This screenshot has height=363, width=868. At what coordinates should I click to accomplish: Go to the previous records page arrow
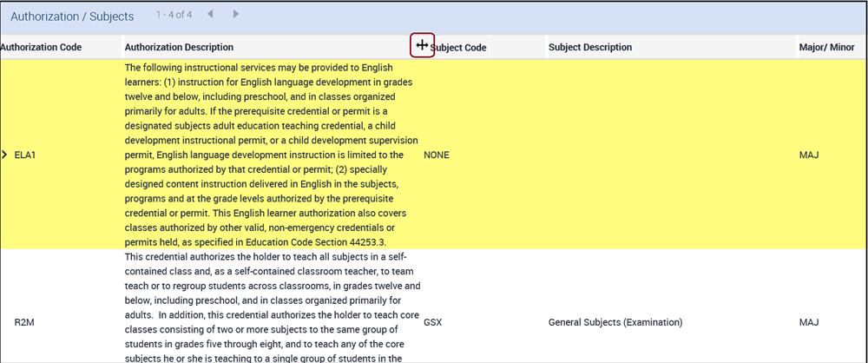(x=211, y=15)
